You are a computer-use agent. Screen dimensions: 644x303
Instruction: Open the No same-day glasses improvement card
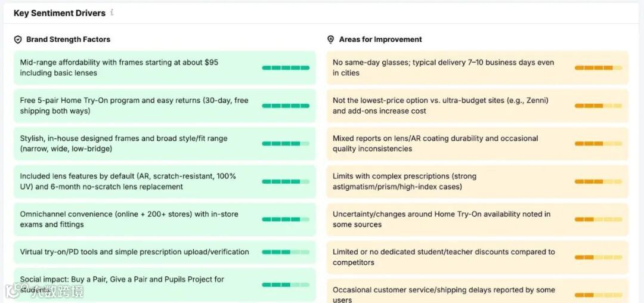point(447,67)
